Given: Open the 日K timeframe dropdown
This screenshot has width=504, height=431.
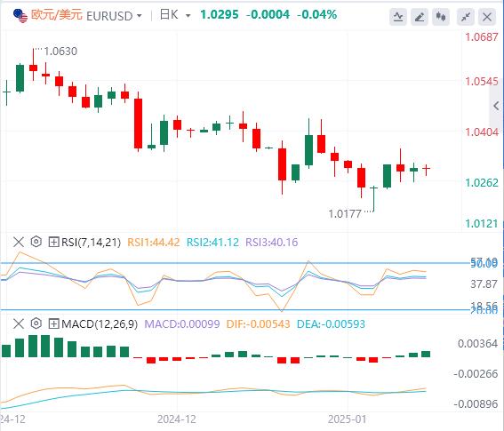Looking at the screenshot, I should point(175,15).
